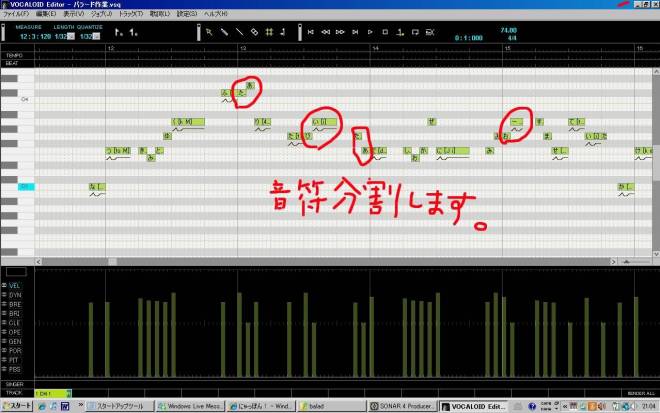Click measure 14 on the ruler

[x=375, y=48]
